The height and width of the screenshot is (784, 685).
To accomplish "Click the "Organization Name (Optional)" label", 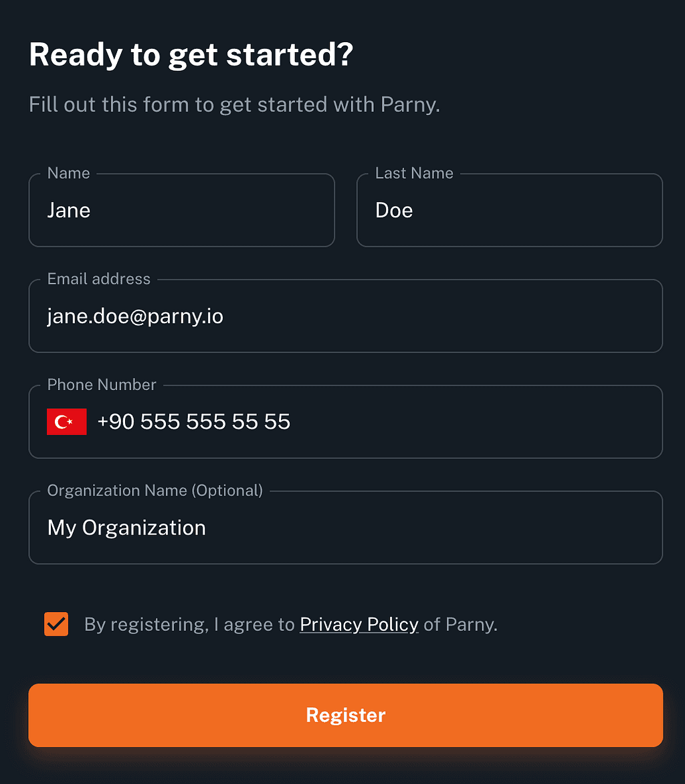I will click(x=155, y=490).
